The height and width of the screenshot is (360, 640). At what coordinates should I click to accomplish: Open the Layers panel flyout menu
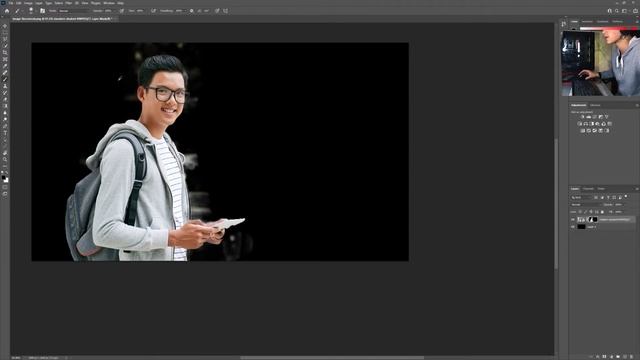(637, 189)
